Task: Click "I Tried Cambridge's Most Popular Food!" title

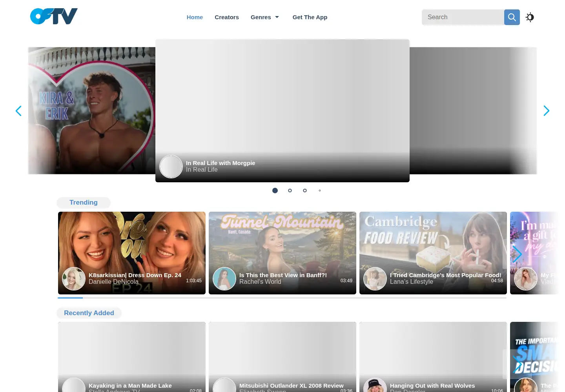Action: [x=446, y=275]
